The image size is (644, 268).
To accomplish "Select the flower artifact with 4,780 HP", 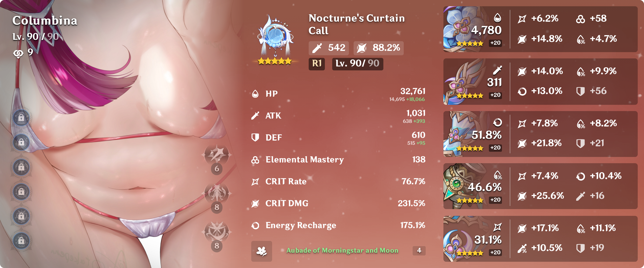I will click(x=540, y=29).
